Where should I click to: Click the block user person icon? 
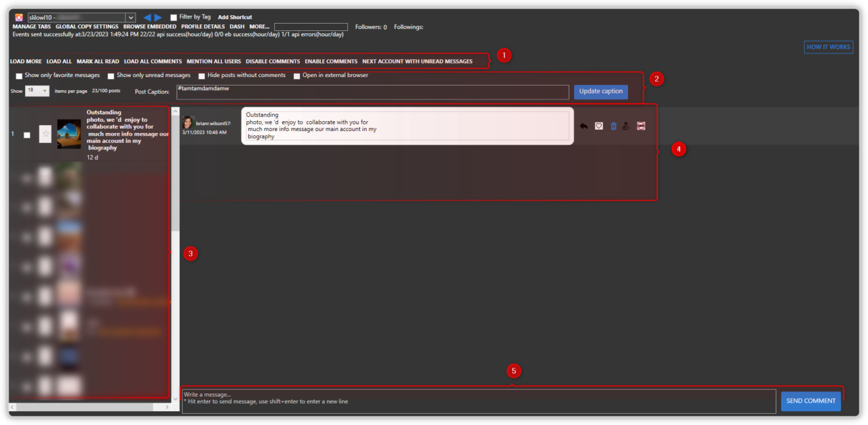(x=626, y=126)
